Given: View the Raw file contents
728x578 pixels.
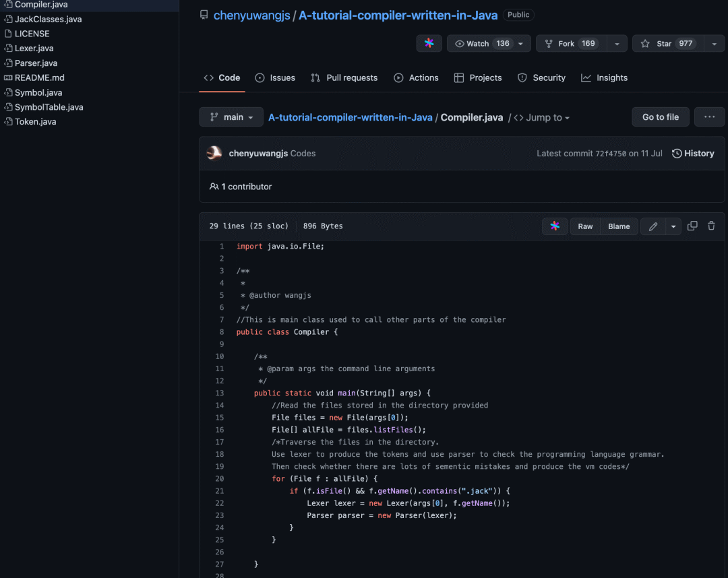Looking at the screenshot, I should pyautogui.click(x=585, y=226).
